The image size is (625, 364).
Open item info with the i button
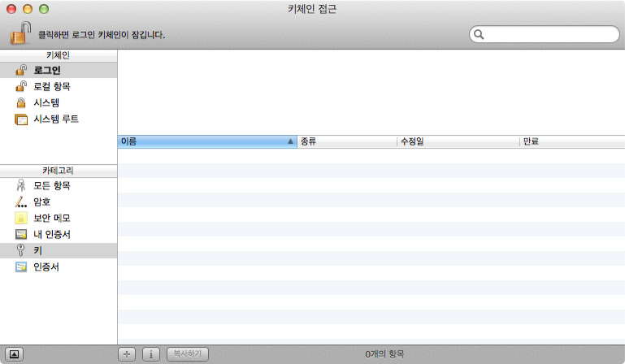click(151, 354)
